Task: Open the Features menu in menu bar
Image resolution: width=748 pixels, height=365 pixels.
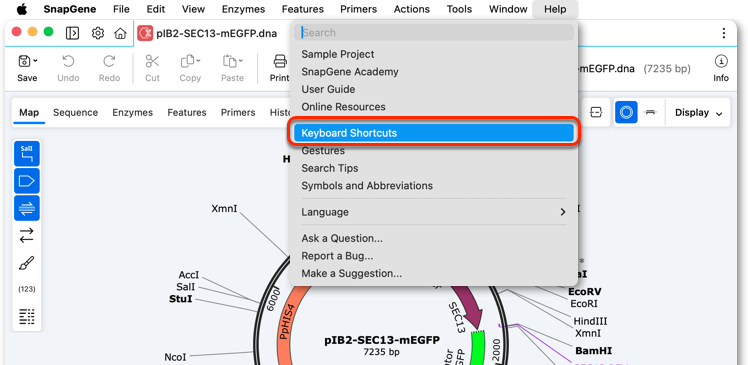Action: (302, 9)
